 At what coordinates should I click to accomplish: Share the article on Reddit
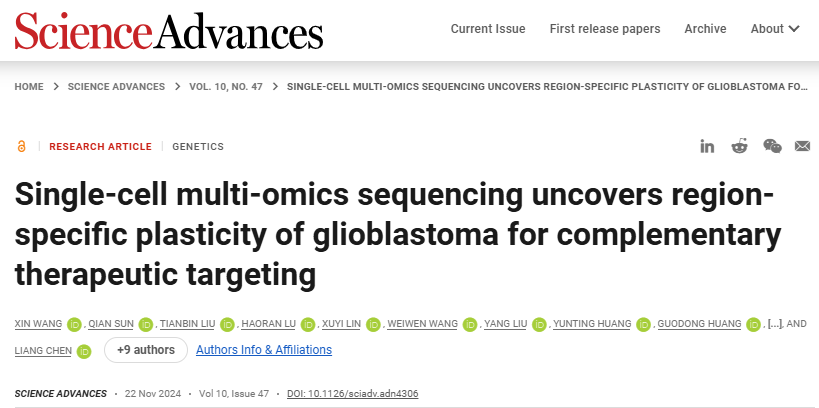[739, 146]
